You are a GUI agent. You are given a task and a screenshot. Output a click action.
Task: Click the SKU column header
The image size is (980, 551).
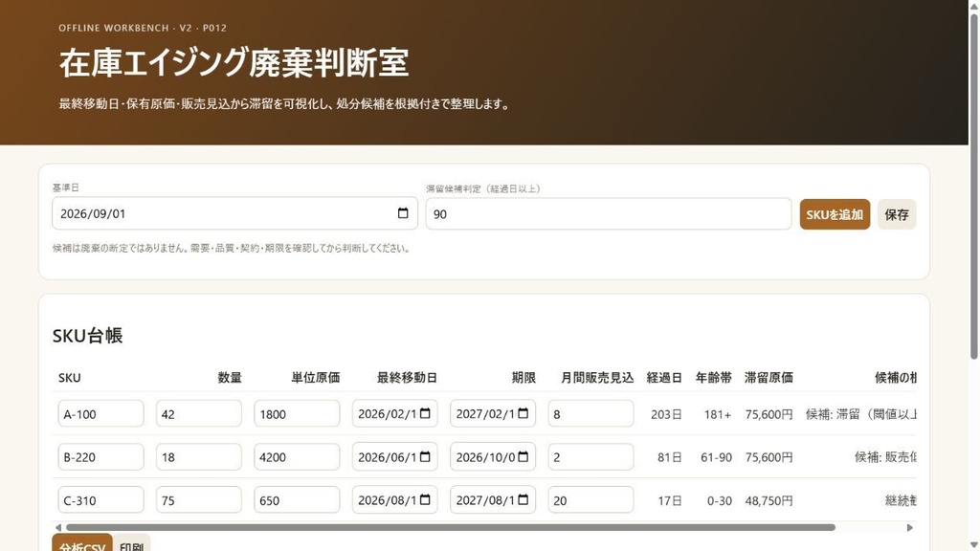[x=69, y=377]
